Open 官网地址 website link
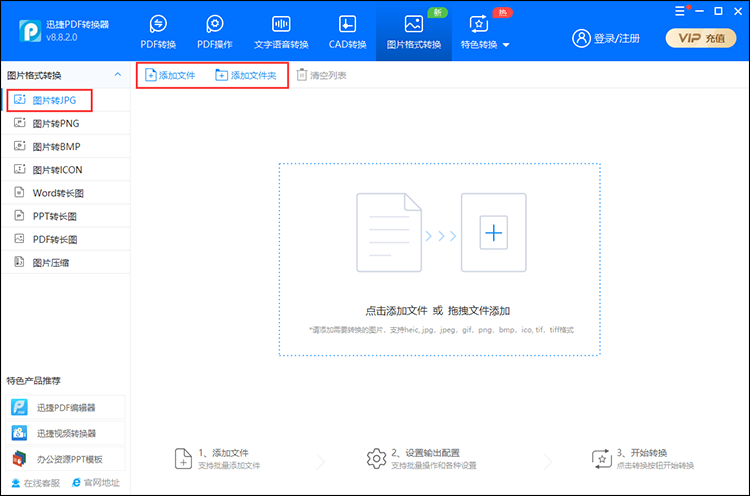750x496 pixels. [96, 483]
